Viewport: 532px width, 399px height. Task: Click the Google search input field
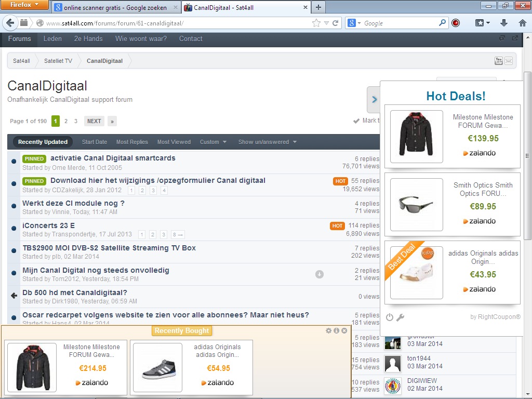point(400,23)
